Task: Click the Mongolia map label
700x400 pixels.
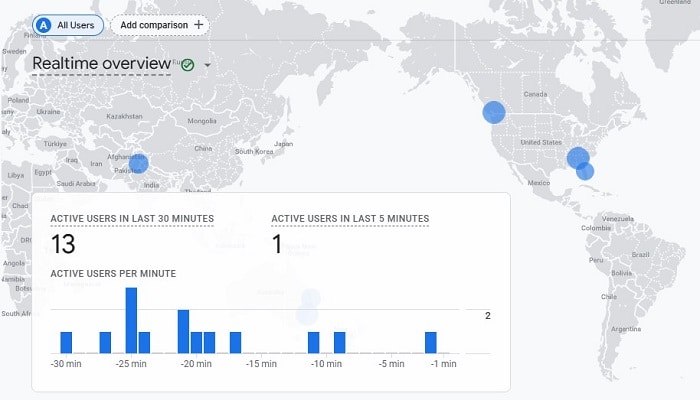Action: pyautogui.click(x=202, y=121)
